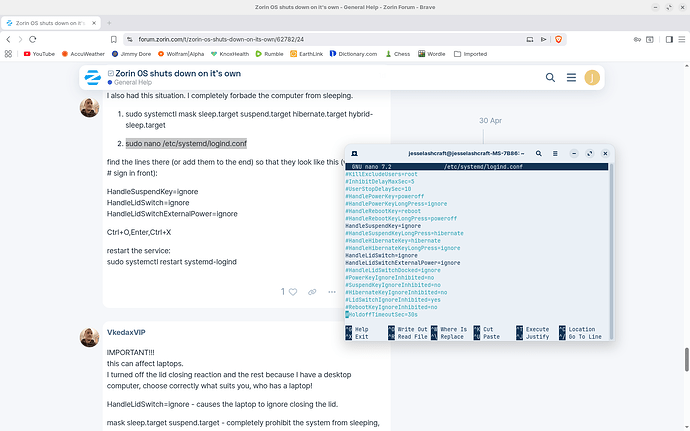Open the Rumble bookmark
The height and width of the screenshot is (431, 690).
tap(269, 54)
